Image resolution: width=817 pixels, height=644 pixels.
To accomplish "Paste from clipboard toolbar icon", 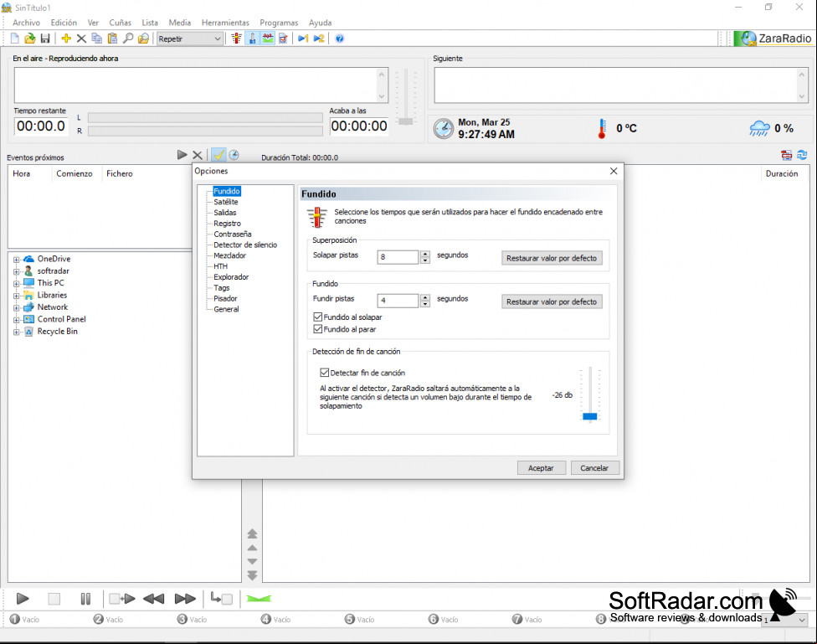I will point(112,39).
